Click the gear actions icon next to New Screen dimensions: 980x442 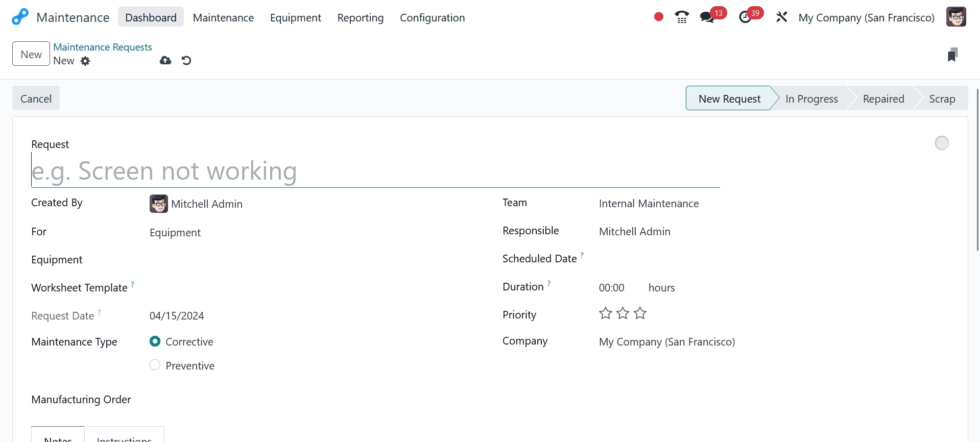(85, 61)
